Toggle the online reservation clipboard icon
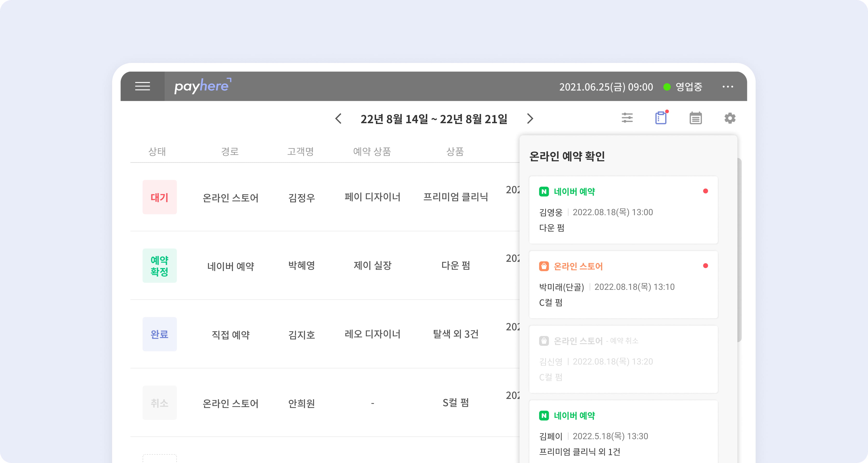Image resolution: width=868 pixels, height=463 pixels. click(x=661, y=118)
